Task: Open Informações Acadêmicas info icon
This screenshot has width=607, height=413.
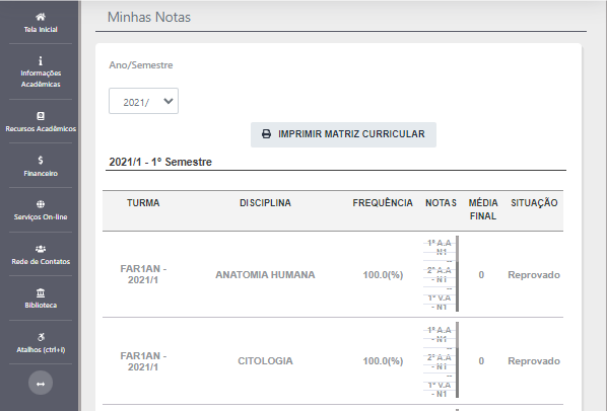Action: (40, 61)
